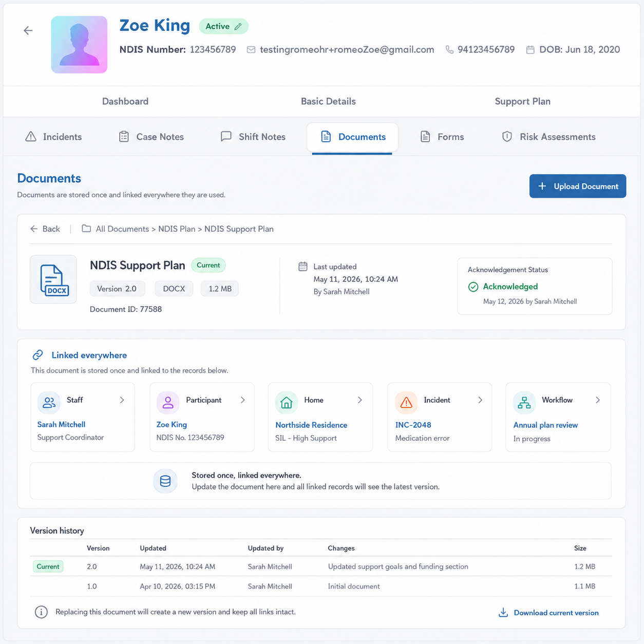644x644 pixels.
Task: Click the 1.2 MB size chip
Action: pyautogui.click(x=220, y=289)
